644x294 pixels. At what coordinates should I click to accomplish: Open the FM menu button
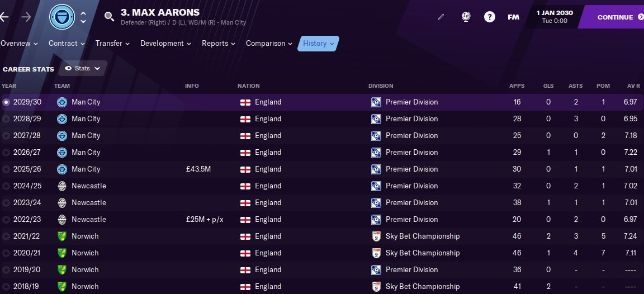pyautogui.click(x=513, y=17)
